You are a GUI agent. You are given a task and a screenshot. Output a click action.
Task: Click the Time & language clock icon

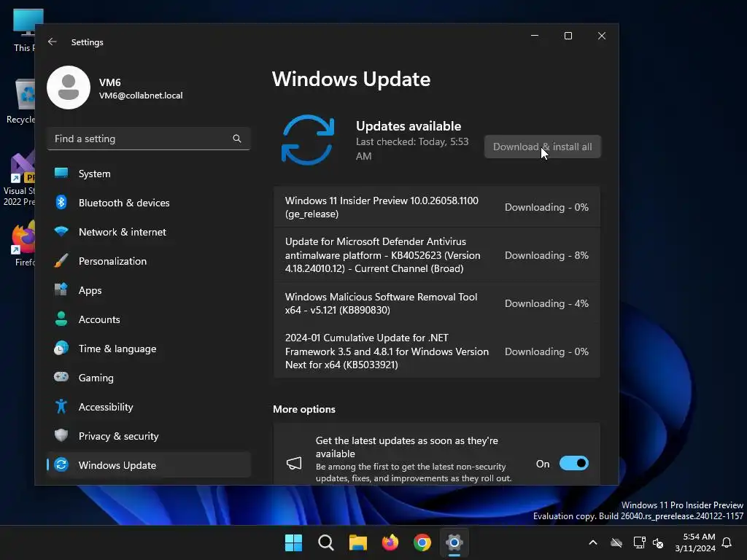61,349
